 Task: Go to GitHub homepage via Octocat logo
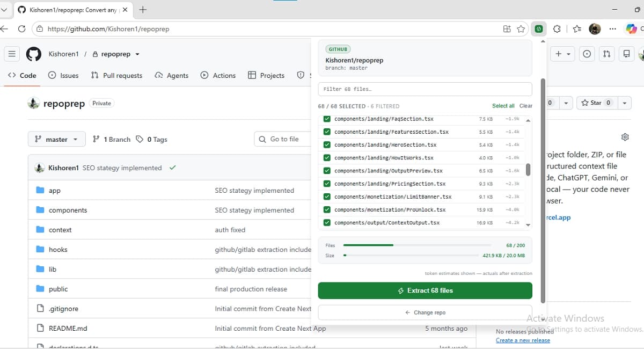pyautogui.click(x=33, y=54)
